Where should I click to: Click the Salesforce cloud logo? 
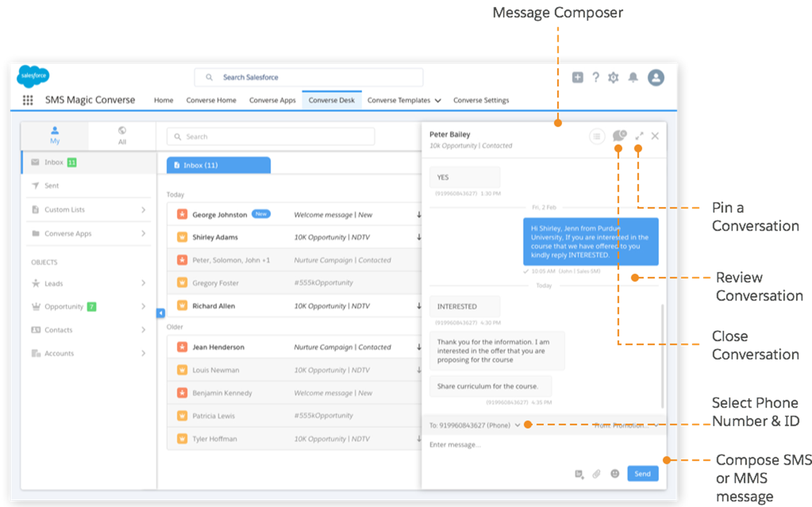pyautogui.click(x=33, y=77)
